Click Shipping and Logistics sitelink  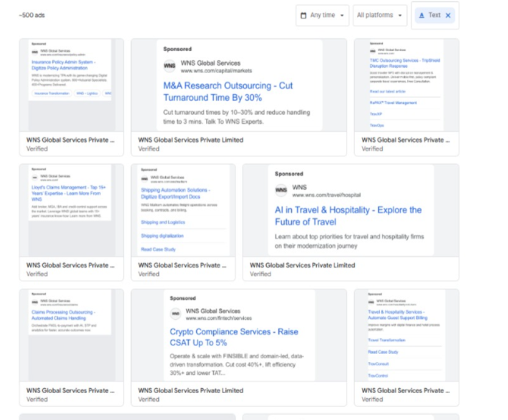pos(162,222)
